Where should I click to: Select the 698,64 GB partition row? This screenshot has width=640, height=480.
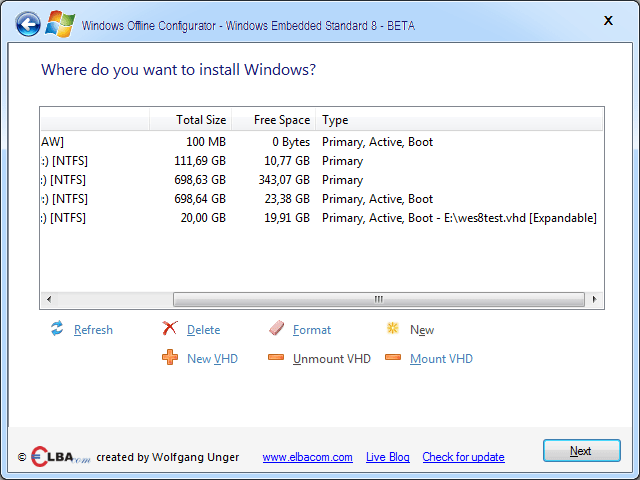322,199
